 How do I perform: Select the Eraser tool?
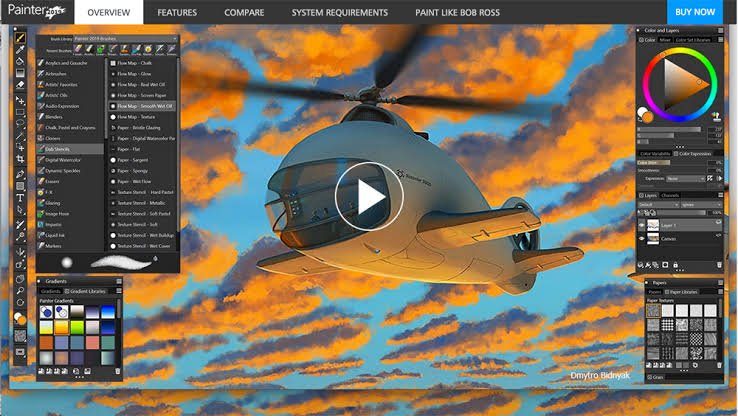[x=20, y=85]
